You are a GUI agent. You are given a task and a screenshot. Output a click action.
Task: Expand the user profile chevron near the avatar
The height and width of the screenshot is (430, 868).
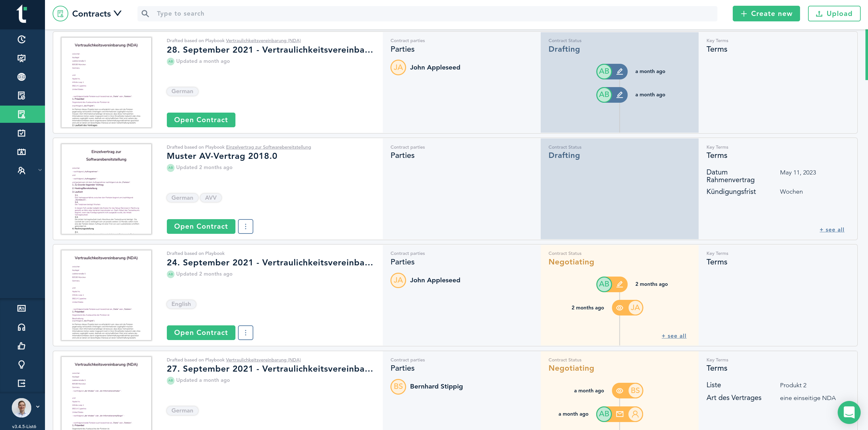[37, 406]
